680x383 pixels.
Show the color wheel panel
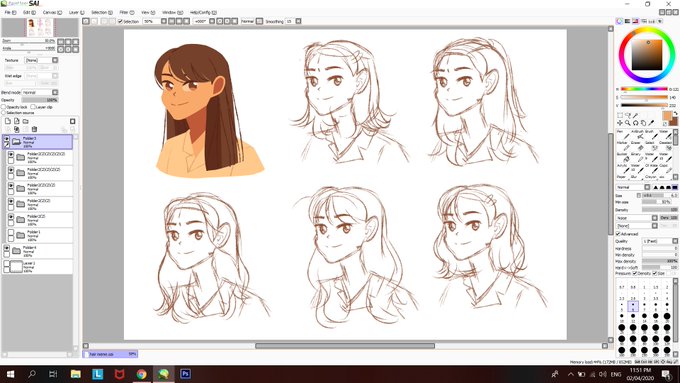point(620,21)
